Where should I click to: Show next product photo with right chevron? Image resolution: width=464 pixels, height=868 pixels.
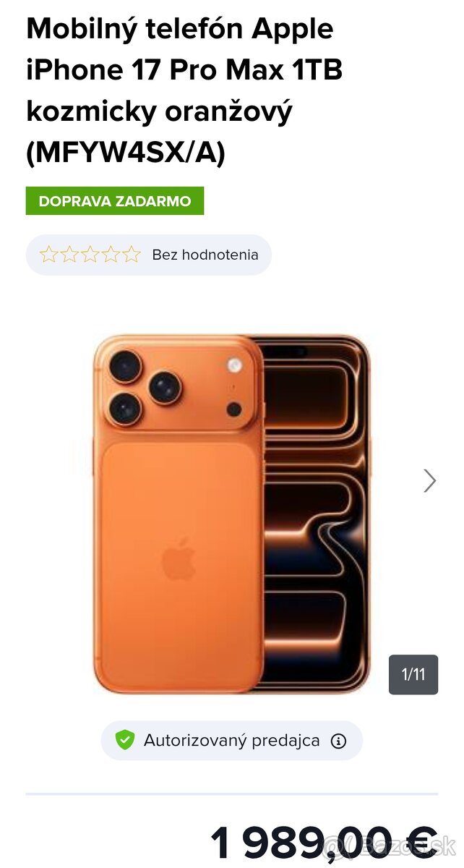click(x=430, y=480)
